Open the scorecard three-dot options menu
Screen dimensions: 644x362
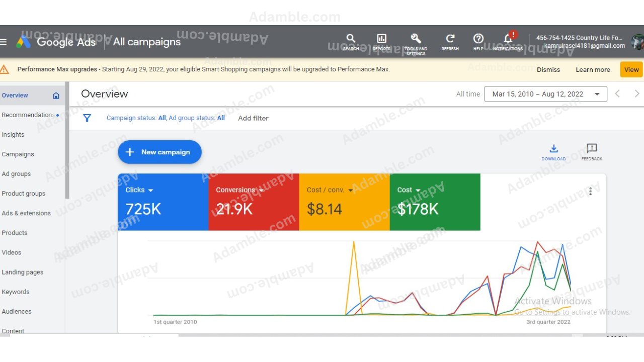590,192
